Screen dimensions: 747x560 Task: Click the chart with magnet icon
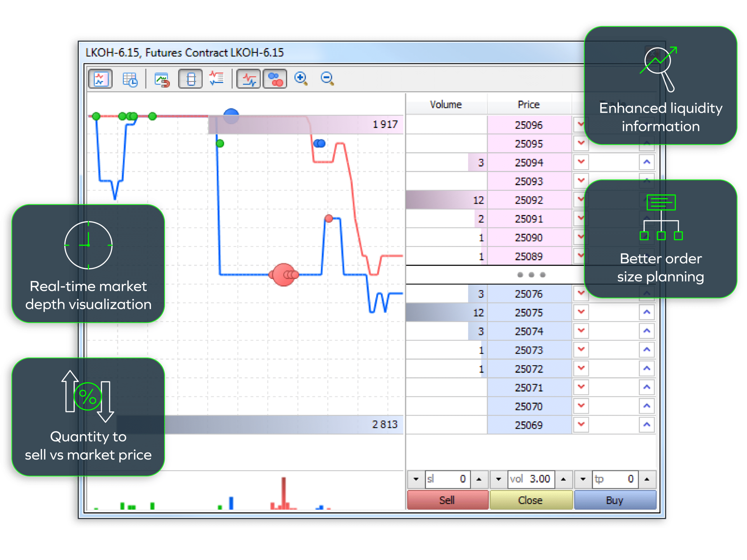(x=162, y=79)
